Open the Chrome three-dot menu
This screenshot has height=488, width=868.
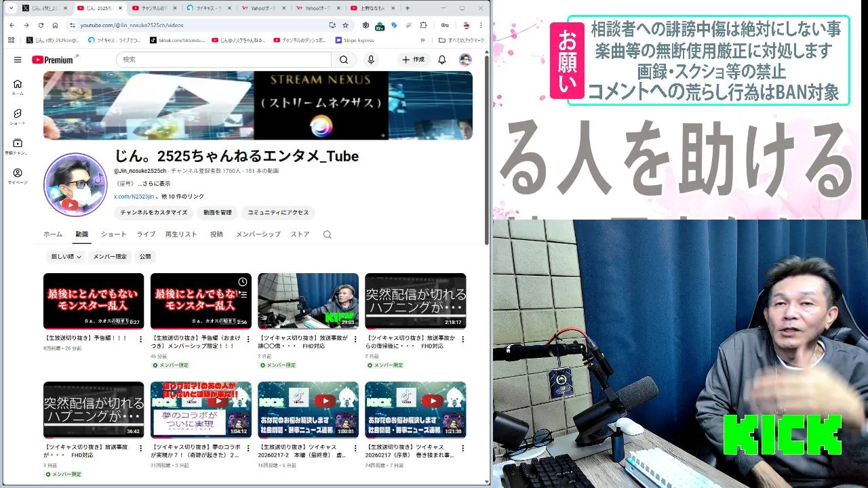[481, 25]
